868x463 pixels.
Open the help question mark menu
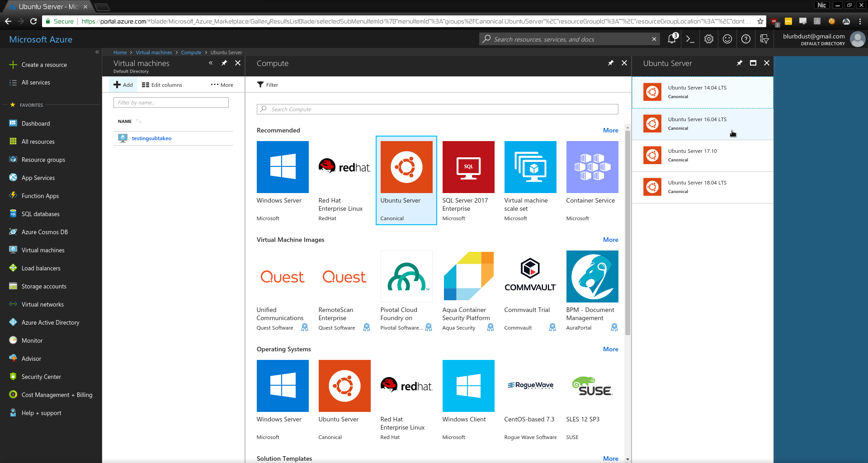[x=746, y=39]
